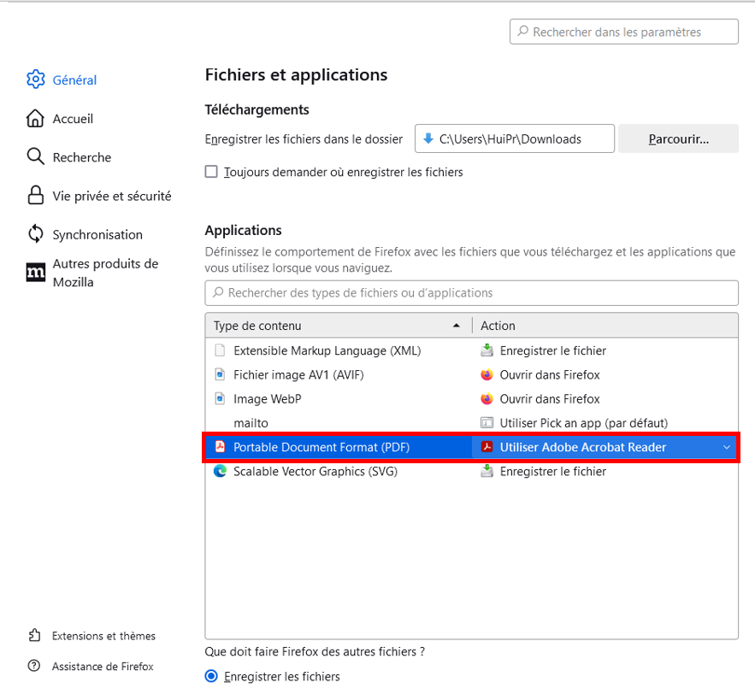
Task: Click the Parcourir button
Action: pos(678,138)
